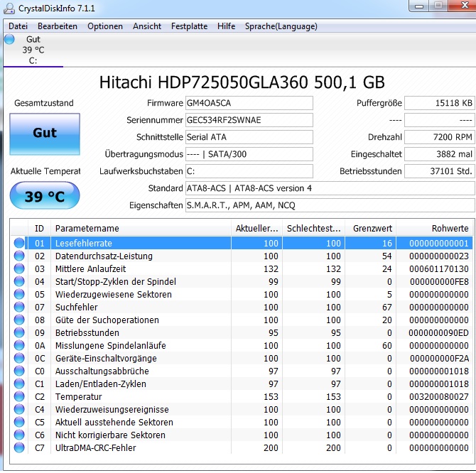
Task: Click status orb of Start/Stopp-Zyklen row
Action: (x=19, y=281)
